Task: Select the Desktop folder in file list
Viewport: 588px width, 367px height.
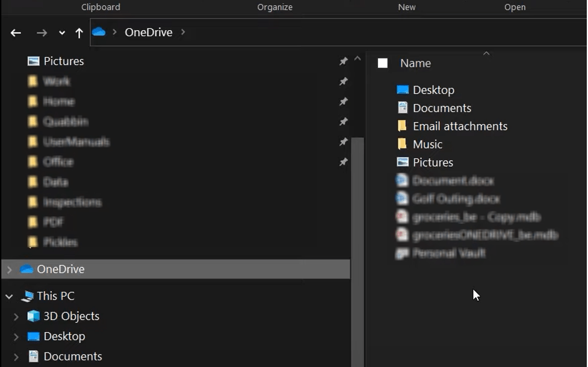Action: [x=433, y=90]
